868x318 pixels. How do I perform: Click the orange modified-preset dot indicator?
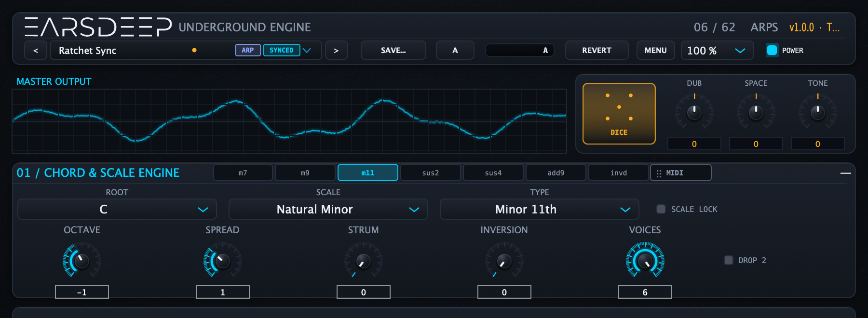(194, 50)
